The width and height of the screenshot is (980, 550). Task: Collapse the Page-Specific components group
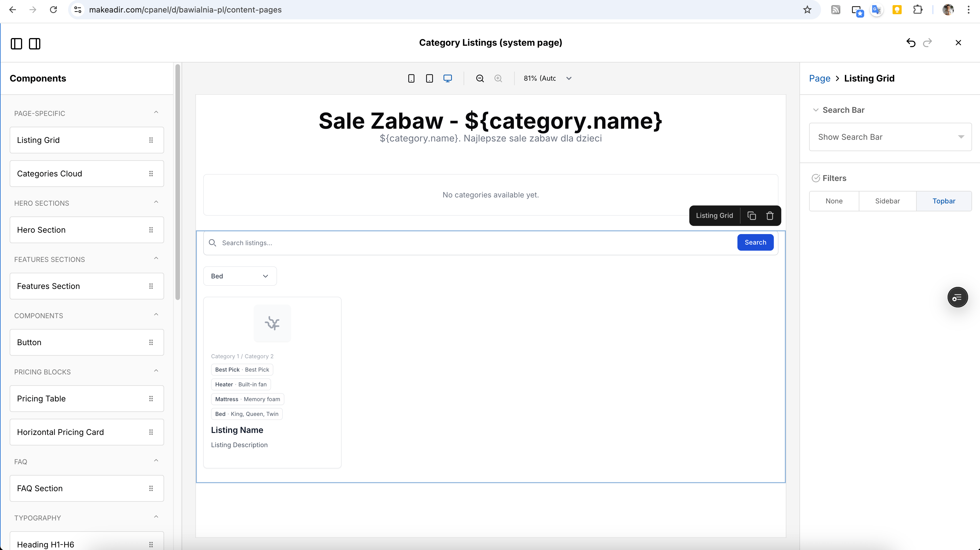tap(156, 113)
